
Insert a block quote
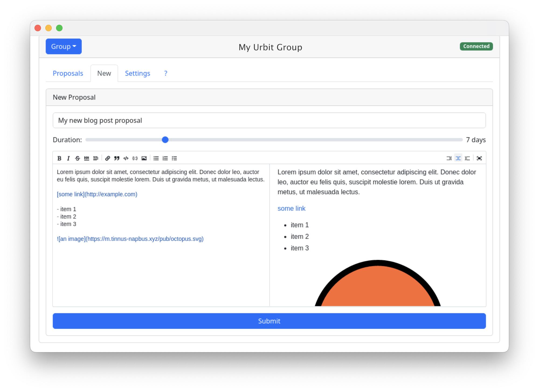[117, 158]
